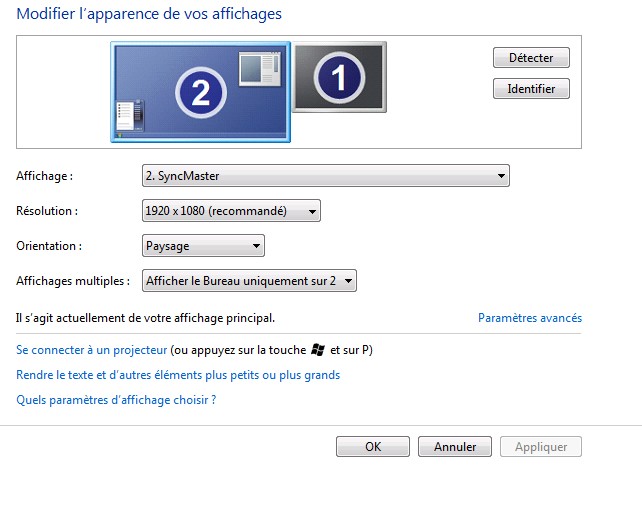The image size is (642, 508).
Task: Click the number 2 circle badge
Action: click(x=201, y=93)
